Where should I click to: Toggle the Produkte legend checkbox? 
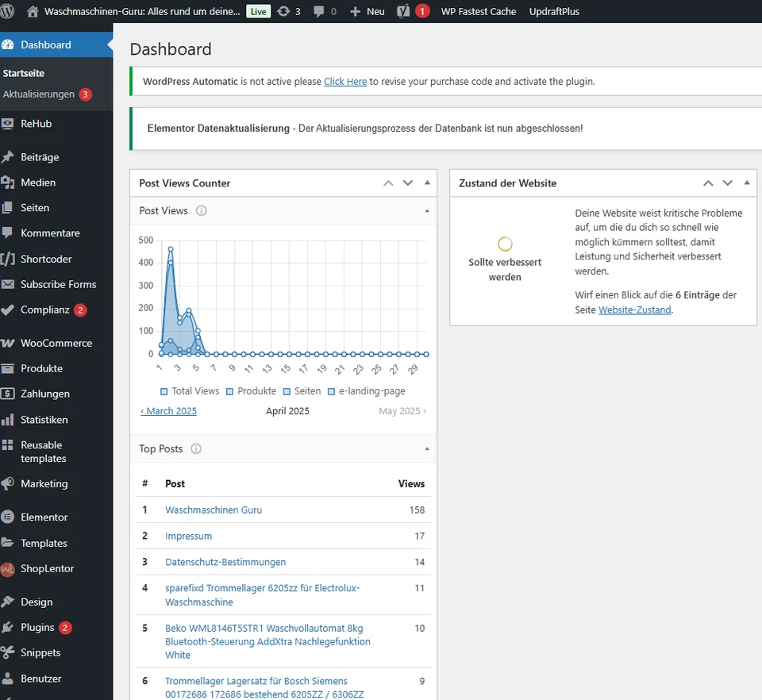(228, 390)
